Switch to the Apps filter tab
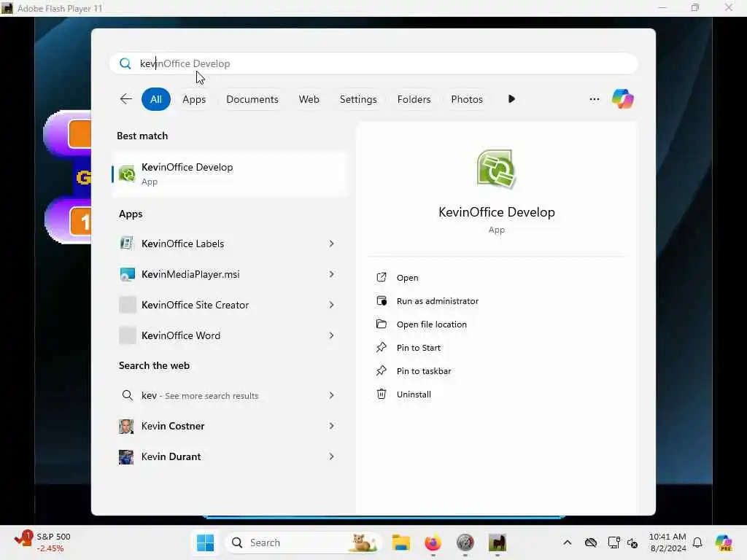The width and height of the screenshot is (747, 560). (194, 99)
